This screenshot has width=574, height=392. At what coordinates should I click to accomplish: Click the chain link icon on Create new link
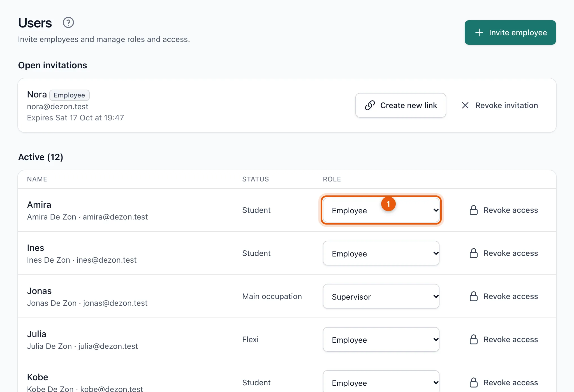pos(370,105)
